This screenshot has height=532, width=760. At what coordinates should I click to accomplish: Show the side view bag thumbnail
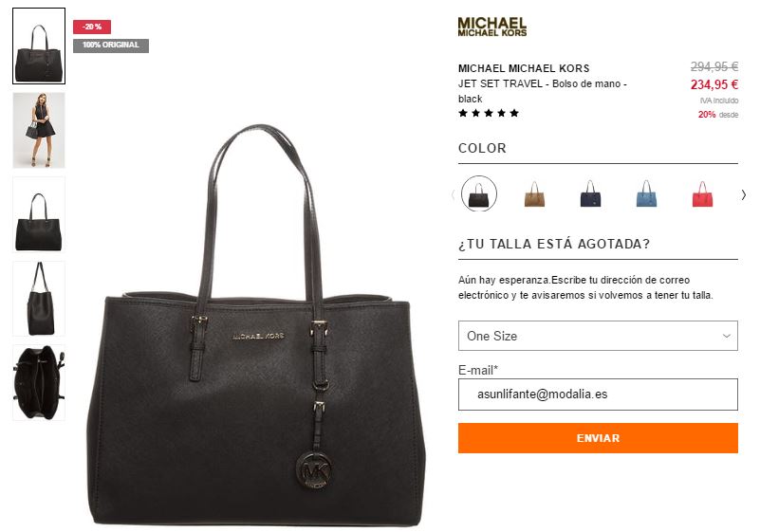(39, 299)
